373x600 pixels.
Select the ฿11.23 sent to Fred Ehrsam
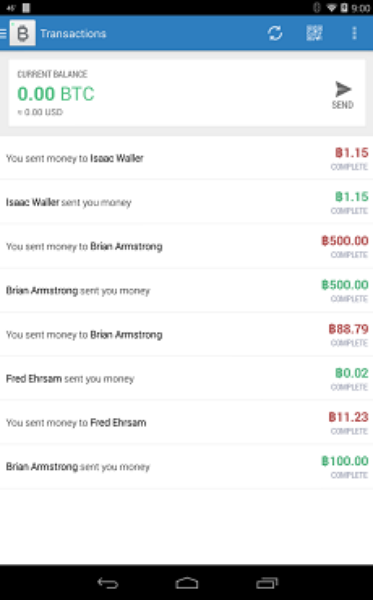coord(186,422)
